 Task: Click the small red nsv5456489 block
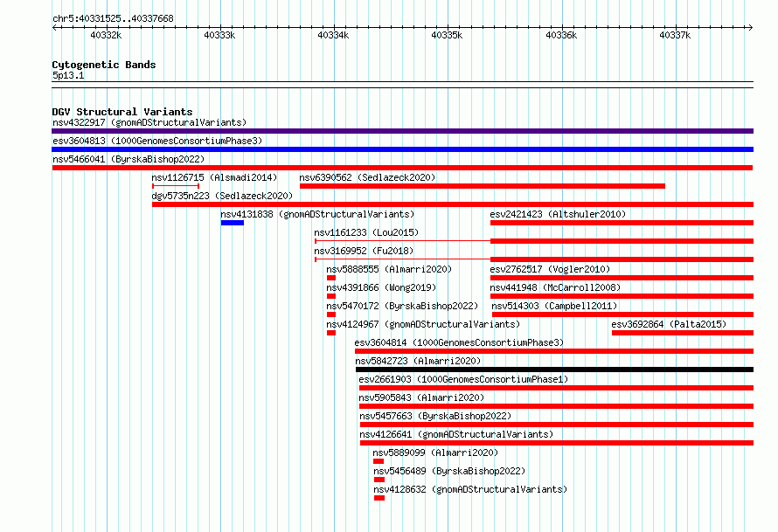pyautogui.click(x=379, y=480)
